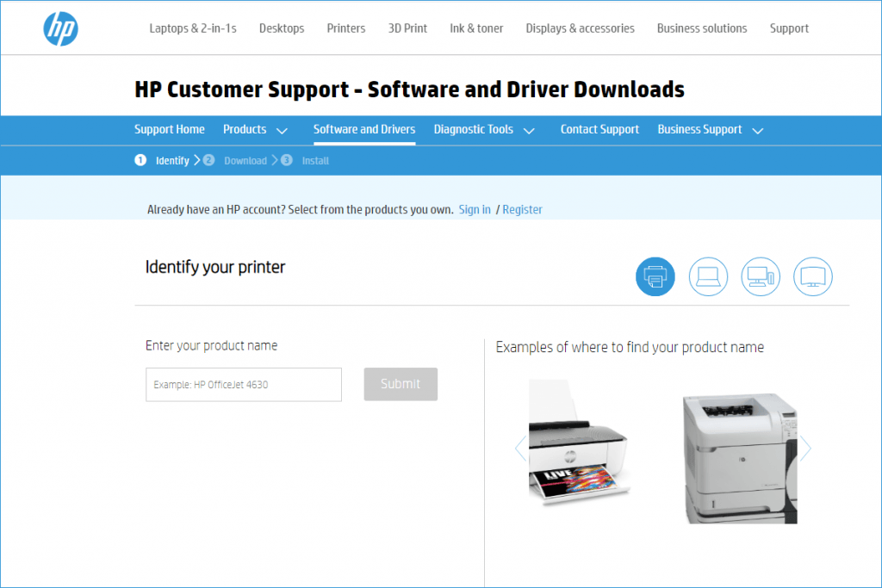
Task: Click the Register link
Action: (x=522, y=209)
